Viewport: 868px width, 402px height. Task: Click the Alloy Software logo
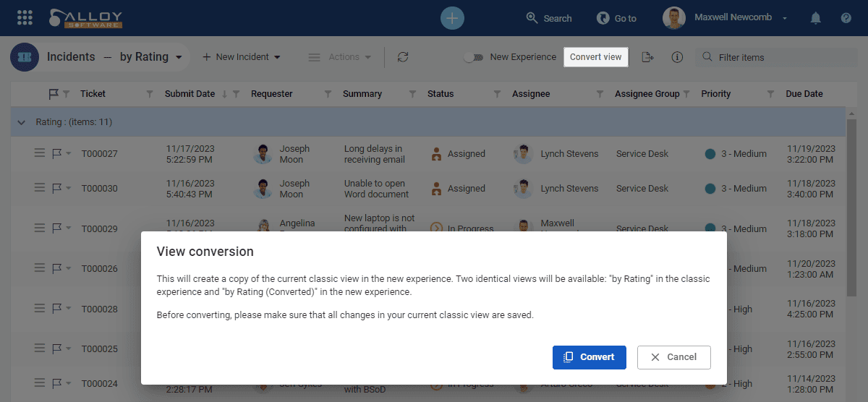point(85,18)
